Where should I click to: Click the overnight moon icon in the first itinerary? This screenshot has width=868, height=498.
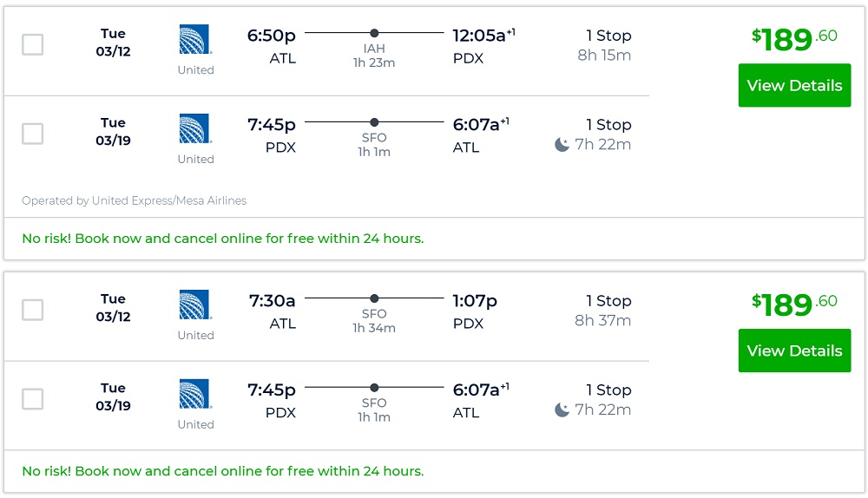pyautogui.click(x=562, y=145)
